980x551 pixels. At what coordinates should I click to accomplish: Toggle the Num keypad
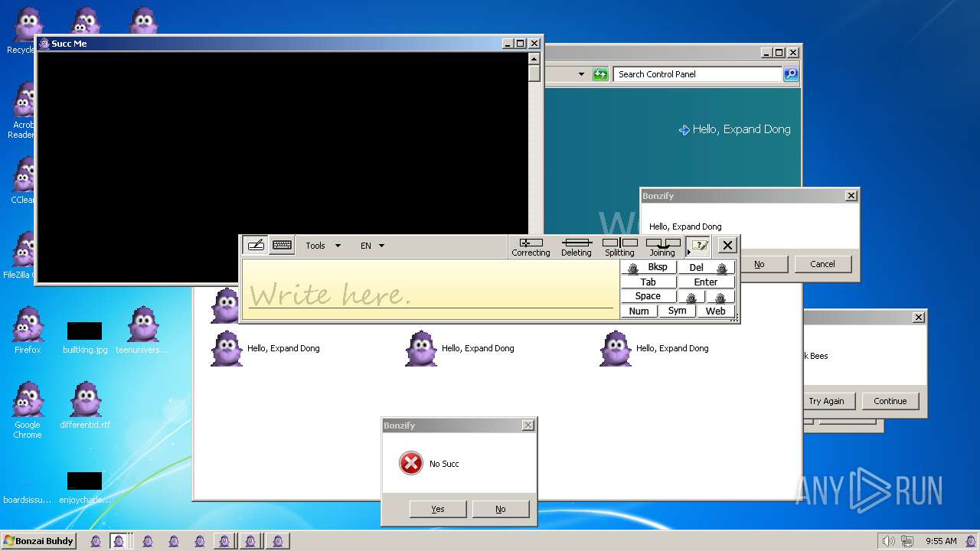[x=639, y=311]
